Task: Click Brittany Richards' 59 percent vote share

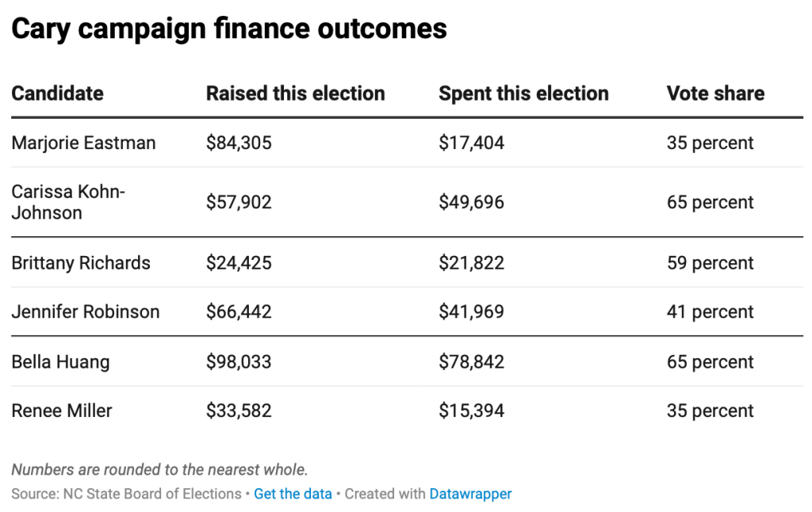Action: click(710, 263)
